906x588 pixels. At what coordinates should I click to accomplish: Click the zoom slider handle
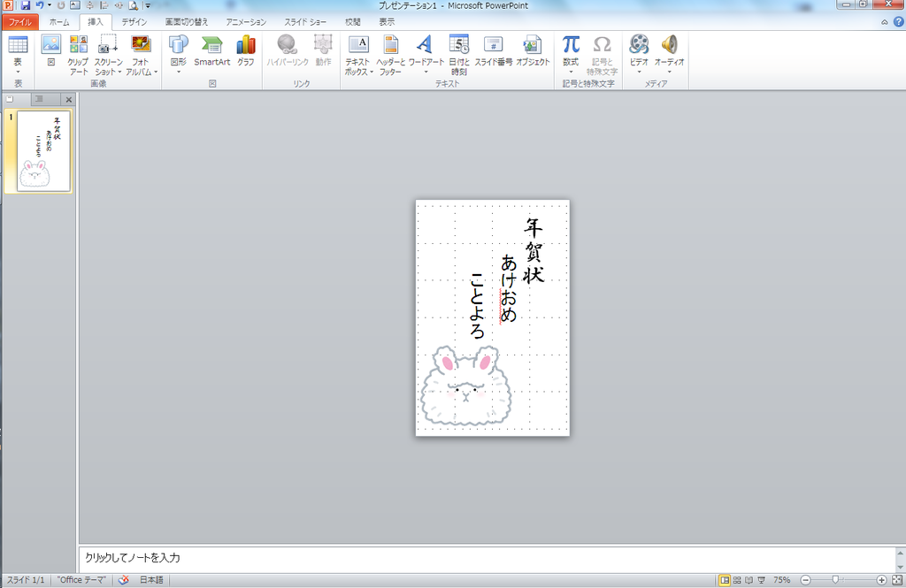[x=835, y=580]
